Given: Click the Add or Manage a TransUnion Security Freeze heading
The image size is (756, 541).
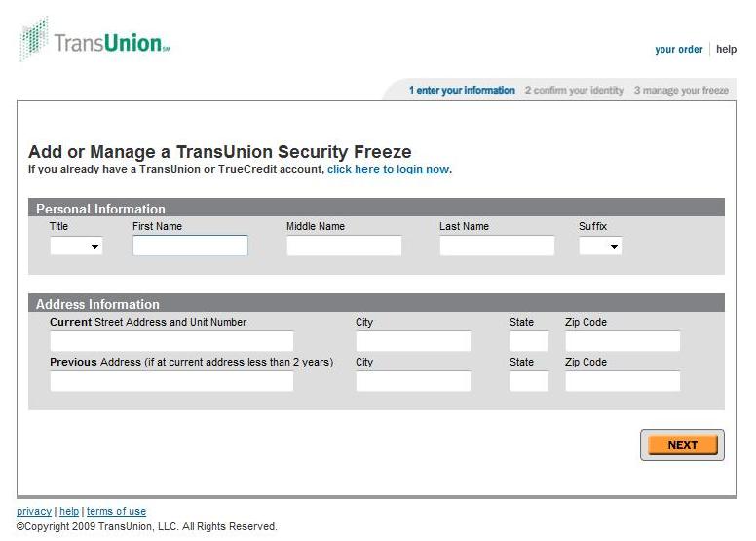Looking at the screenshot, I should point(220,151).
